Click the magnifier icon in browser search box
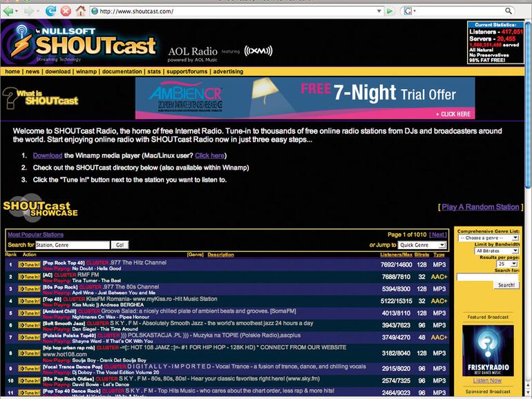This screenshot has height=399, width=532. pyautogui.click(x=509, y=11)
